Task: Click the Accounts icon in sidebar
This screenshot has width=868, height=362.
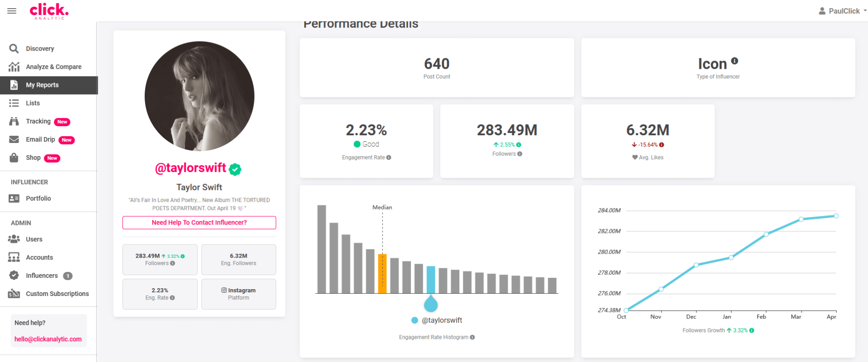Action: pyautogui.click(x=14, y=257)
